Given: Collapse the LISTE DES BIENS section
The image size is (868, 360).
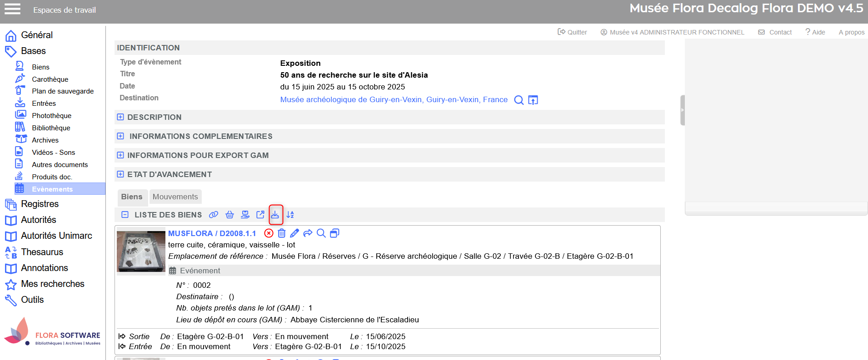Looking at the screenshot, I should pos(125,215).
